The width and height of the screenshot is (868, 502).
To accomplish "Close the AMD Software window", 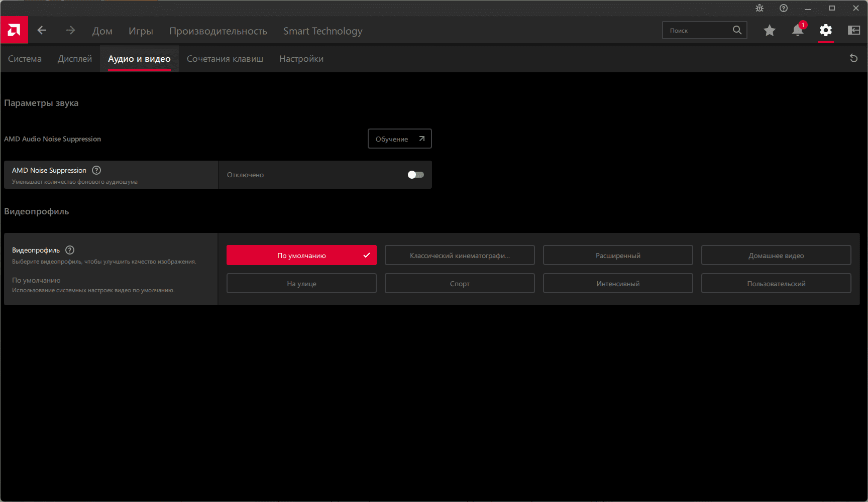I will click(x=856, y=8).
